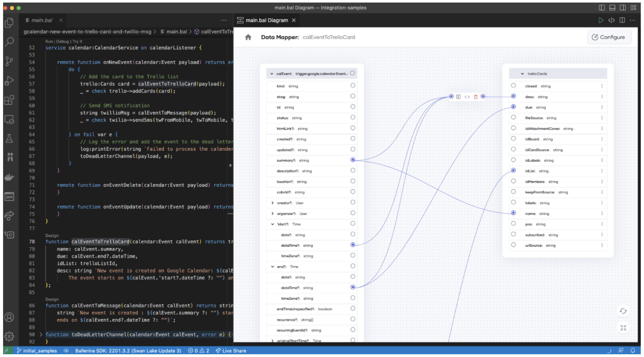The height and width of the screenshot is (357, 644).
Task: Open the Extensions view icon
Action: pyautogui.click(x=9, y=100)
